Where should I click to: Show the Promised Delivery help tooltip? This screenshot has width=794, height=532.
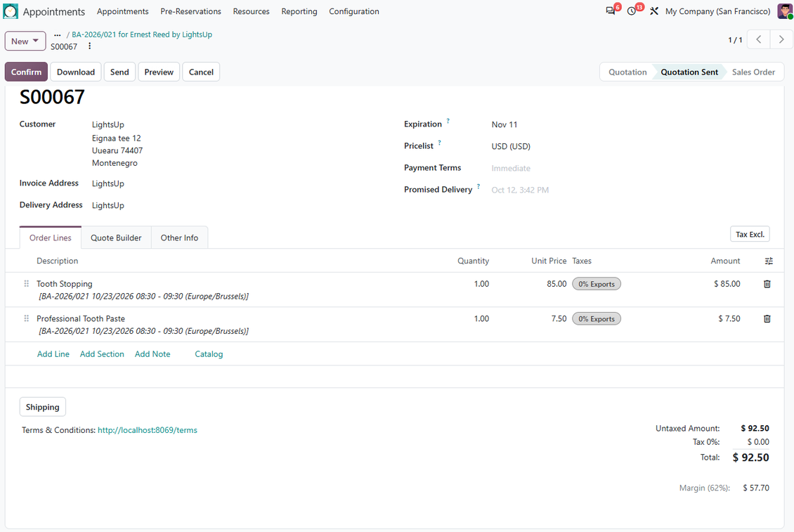[x=478, y=186]
